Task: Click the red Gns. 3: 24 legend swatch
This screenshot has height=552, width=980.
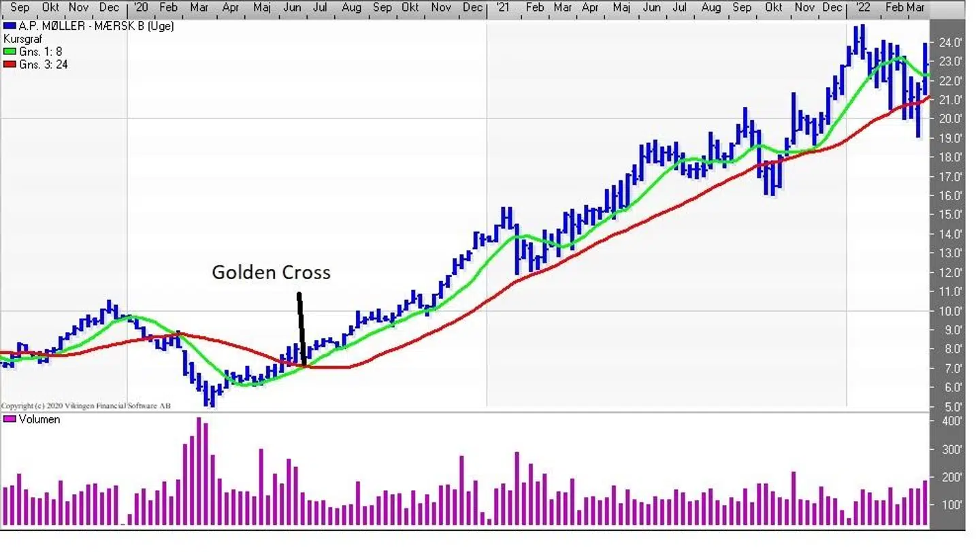Action: pos(9,65)
